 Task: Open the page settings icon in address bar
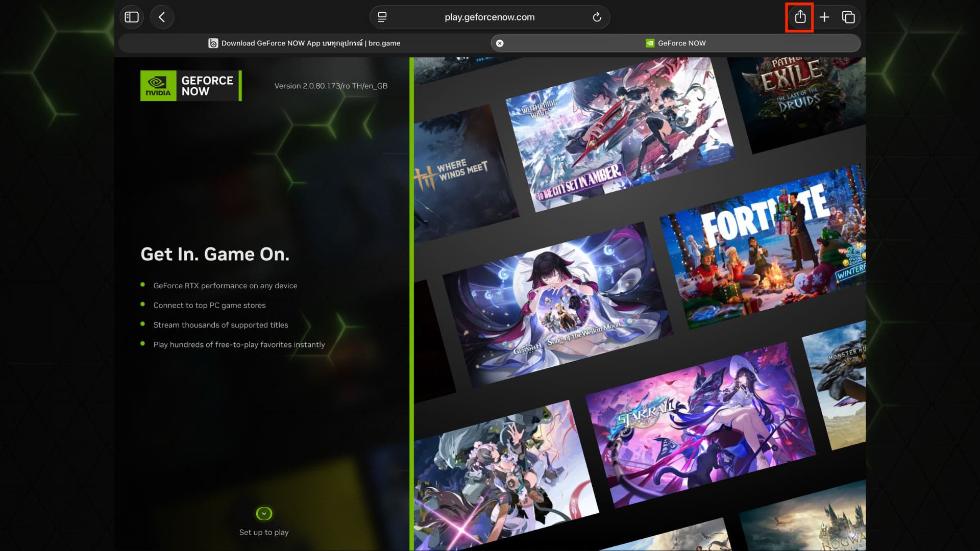(381, 17)
